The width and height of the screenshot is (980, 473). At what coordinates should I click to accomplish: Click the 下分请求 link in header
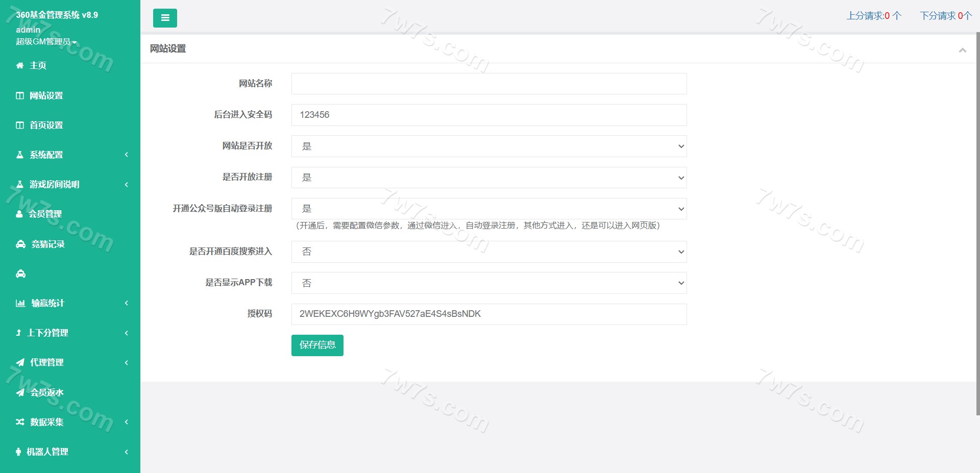coord(945,16)
